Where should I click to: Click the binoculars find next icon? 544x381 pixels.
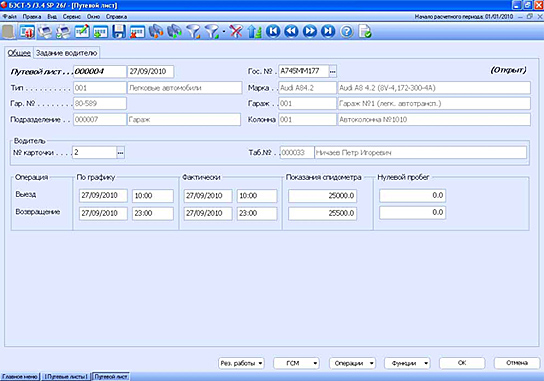[174, 32]
